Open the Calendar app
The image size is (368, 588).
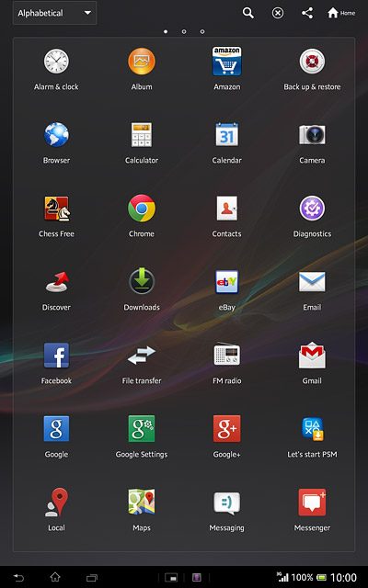(x=227, y=135)
